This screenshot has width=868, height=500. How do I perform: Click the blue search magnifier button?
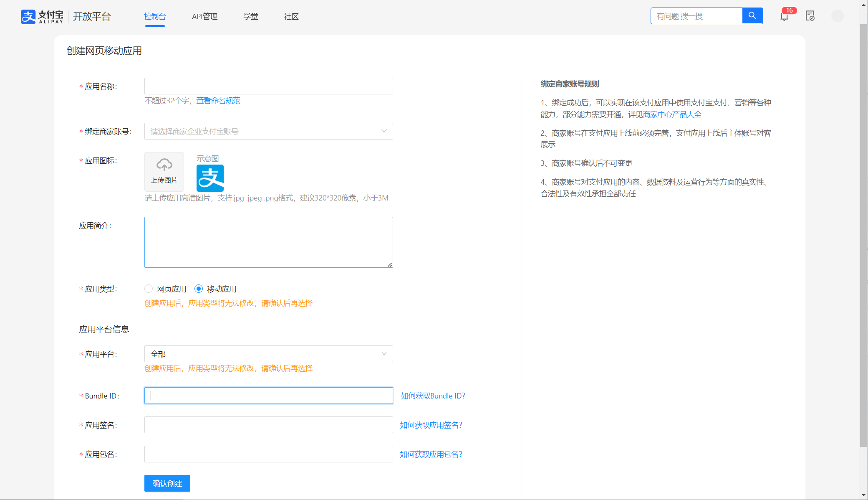click(x=752, y=16)
